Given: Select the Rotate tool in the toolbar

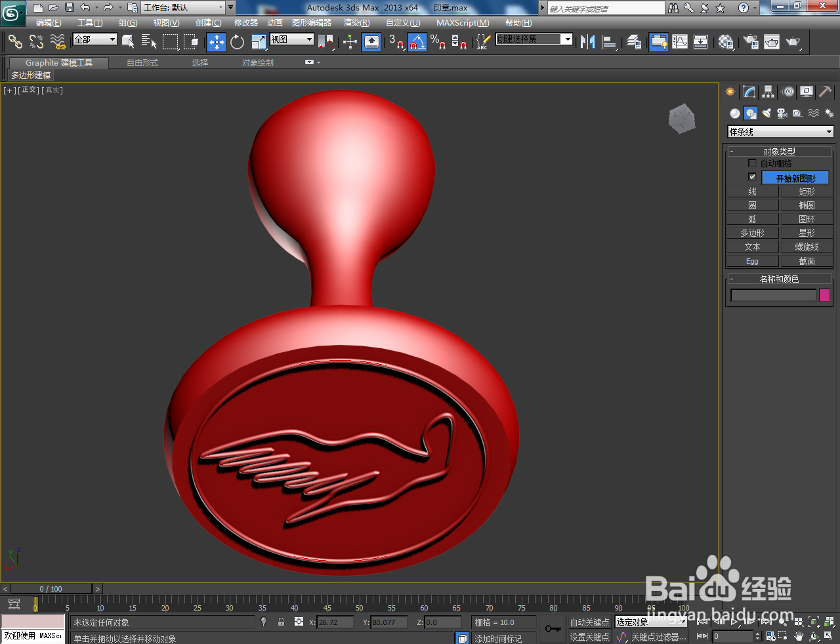Looking at the screenshot, I should pyautogui.click(x=236, y=42).
